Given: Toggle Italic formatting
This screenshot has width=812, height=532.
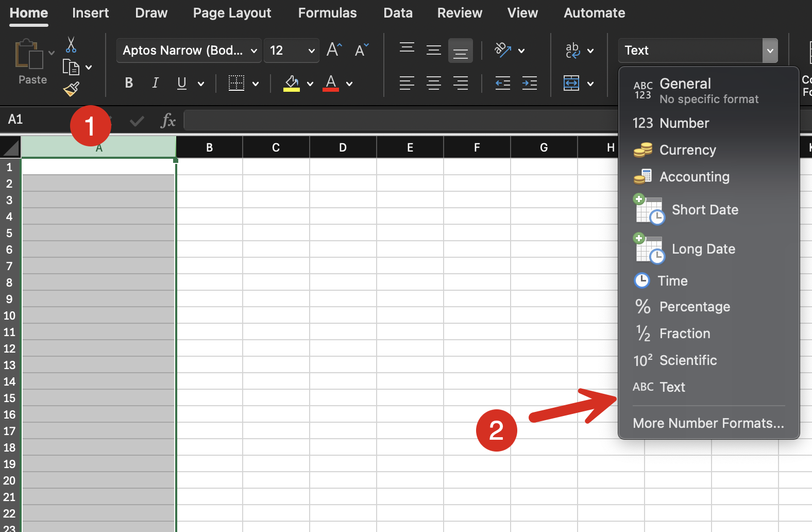Looking at the screenshot, I should 155,83.
